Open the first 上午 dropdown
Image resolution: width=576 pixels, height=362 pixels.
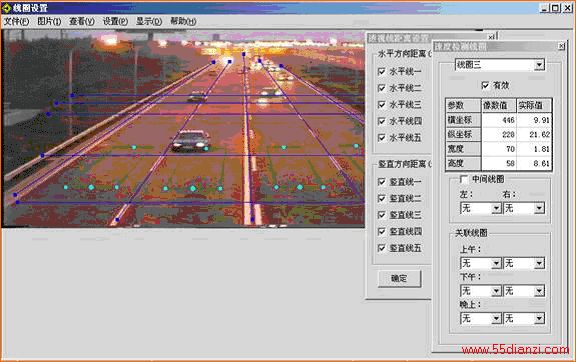[496, 263]
